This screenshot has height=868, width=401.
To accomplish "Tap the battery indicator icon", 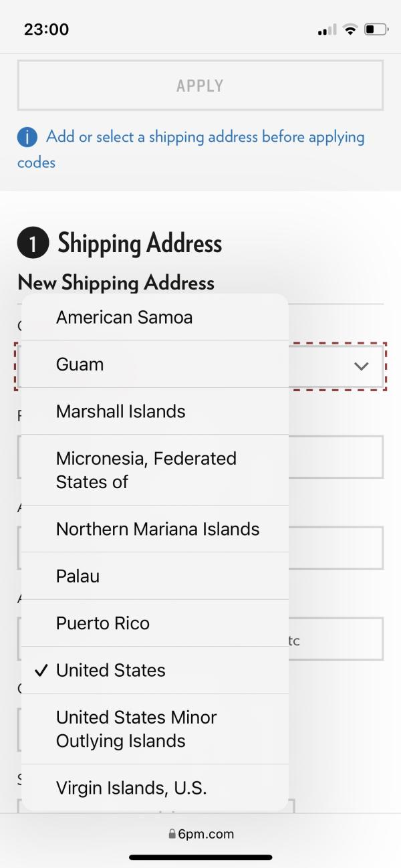I will click(376, 29).
